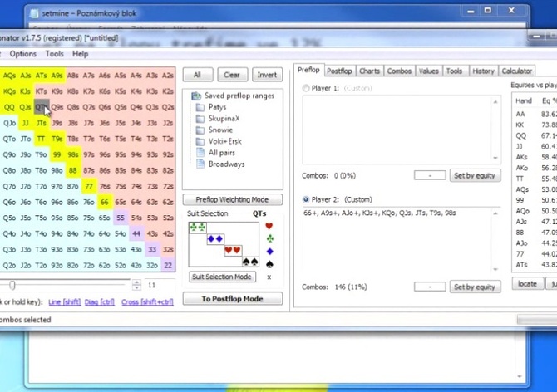Load the Broadways range
Viewport: 557px width, 392px height.
(220, 164)
